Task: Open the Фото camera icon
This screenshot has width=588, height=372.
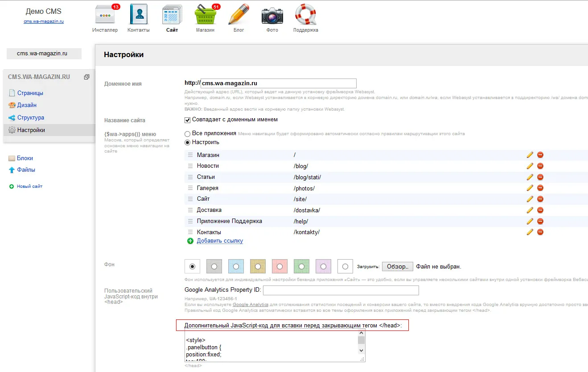Action: click(x=272, y=16)
